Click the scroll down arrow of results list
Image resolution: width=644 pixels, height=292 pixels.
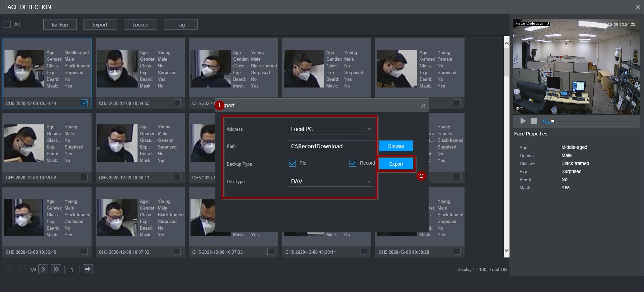(506, 250)
